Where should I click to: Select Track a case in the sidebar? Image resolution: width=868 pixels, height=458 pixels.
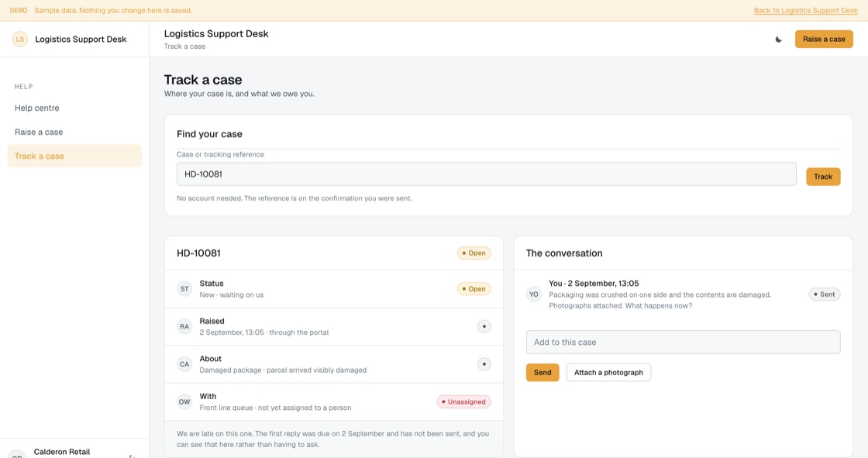(74, 157)
